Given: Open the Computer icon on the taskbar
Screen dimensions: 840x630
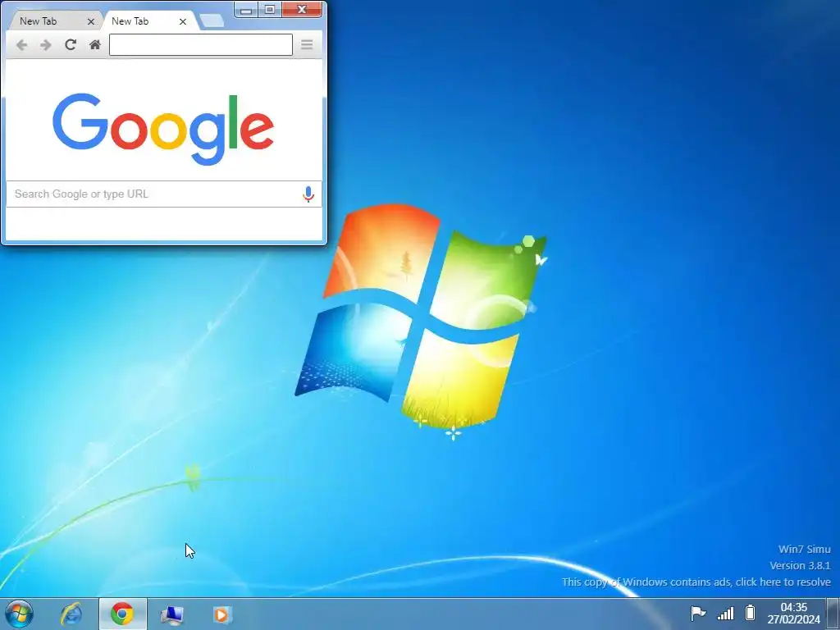Looking at the screenshot, I should pos(172,614).
